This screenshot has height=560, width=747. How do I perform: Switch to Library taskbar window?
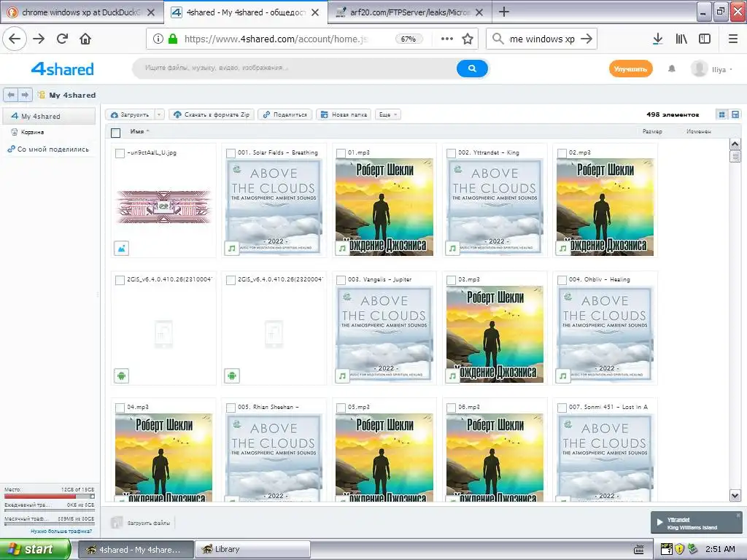(252, 550)
